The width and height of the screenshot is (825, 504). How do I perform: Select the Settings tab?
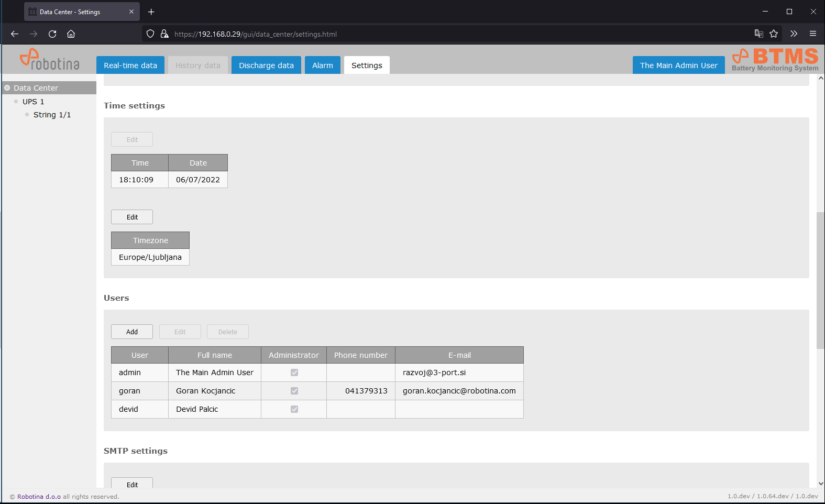pyautogui.click(x=367, y=65)
